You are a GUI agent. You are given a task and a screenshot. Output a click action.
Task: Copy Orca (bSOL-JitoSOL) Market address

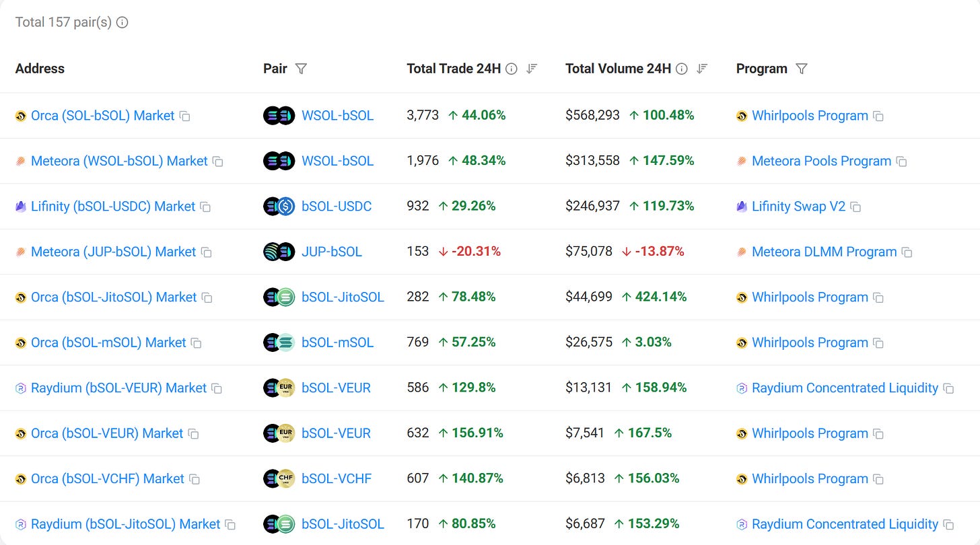click(207, 298)
